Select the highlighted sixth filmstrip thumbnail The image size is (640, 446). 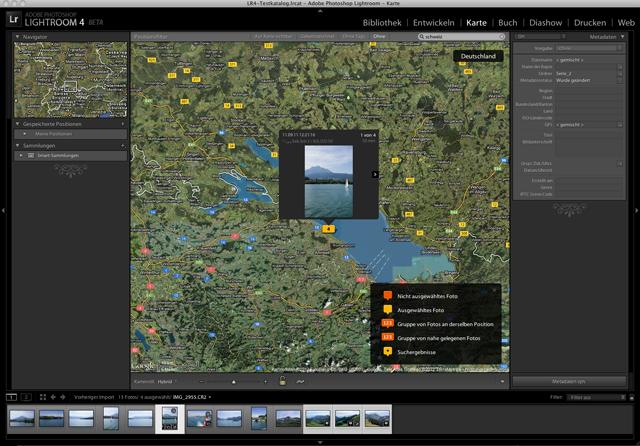[170, 419]
